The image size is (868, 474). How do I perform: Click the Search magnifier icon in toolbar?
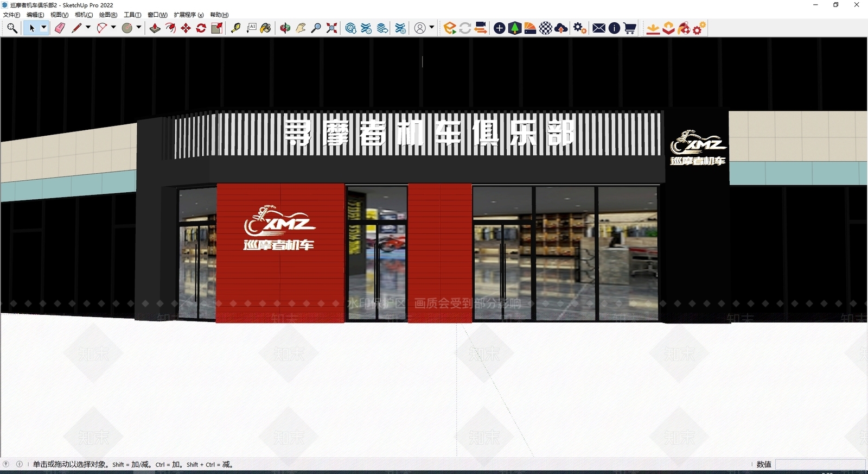[x=12, y=28]
